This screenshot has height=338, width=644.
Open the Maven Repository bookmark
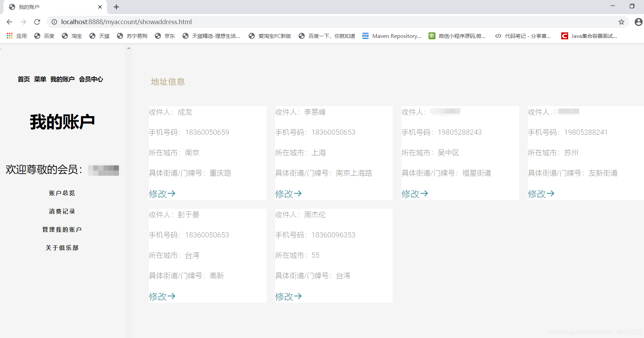[392, 36]
